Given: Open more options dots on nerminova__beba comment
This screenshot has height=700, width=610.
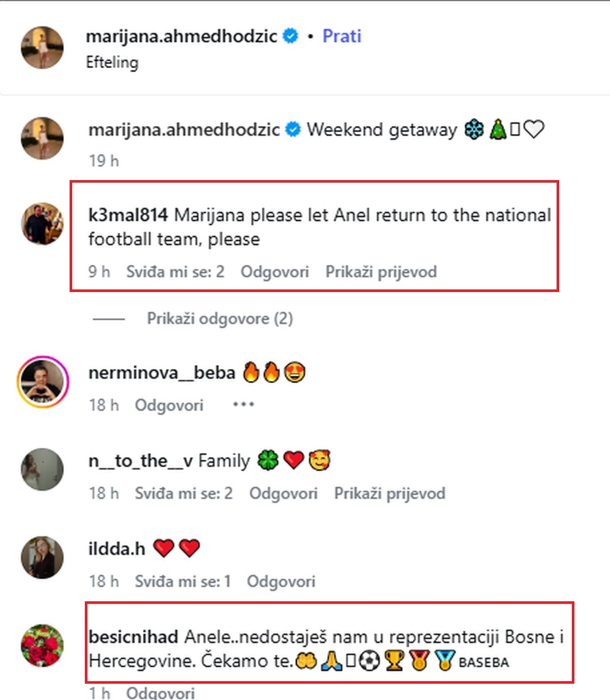Looking at the screenshot, I should pos(243,405).
